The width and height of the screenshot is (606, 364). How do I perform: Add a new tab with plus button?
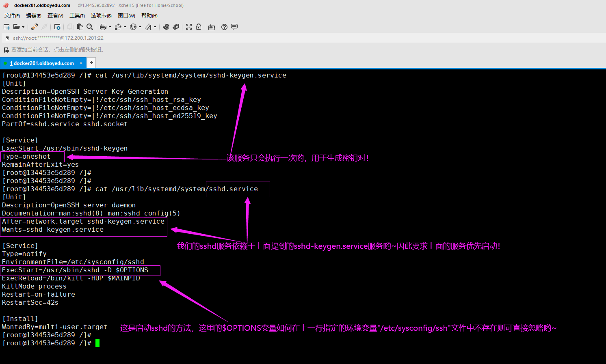coord(91,62)
